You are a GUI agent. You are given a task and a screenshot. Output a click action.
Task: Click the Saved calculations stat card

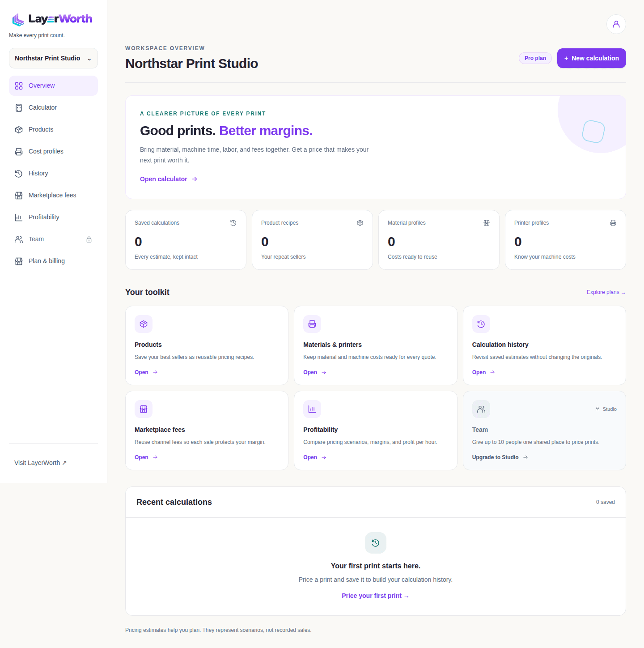point(186,240)
